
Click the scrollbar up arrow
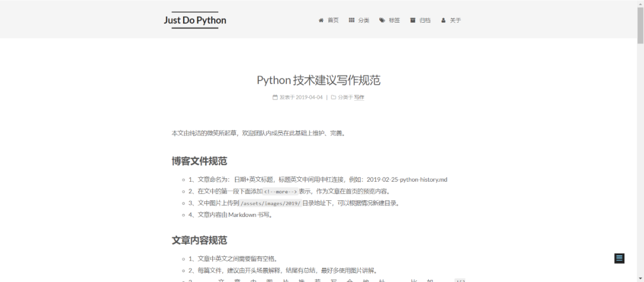click(x=640, y=4)
